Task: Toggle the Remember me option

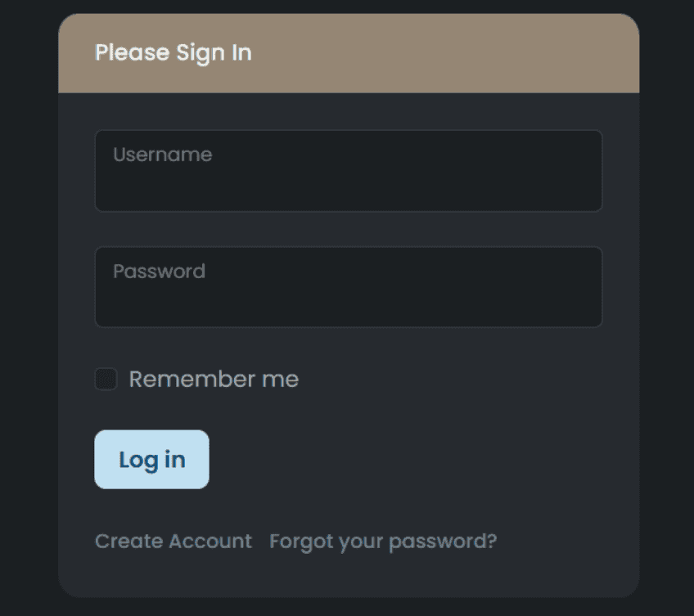Action: [106, 380]
